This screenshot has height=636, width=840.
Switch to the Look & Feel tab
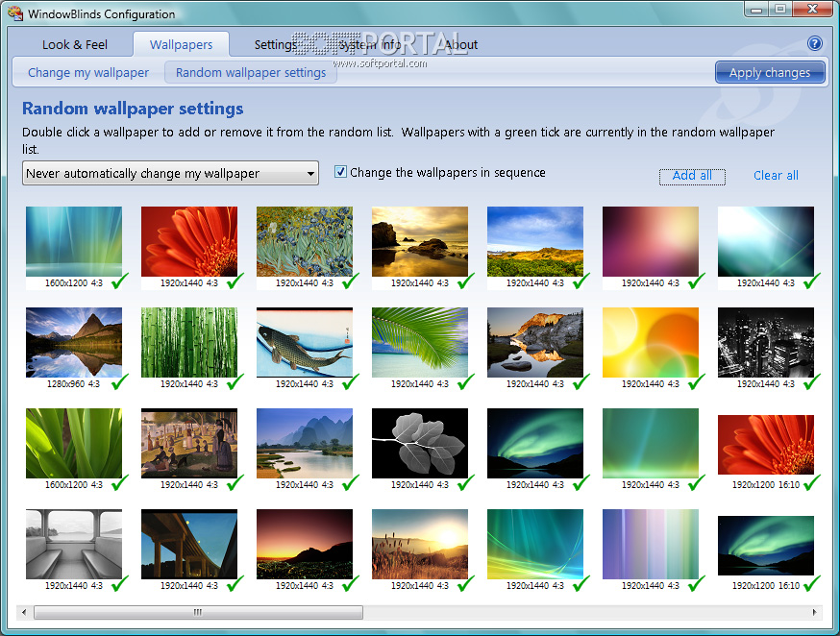click(x=74, y=44)
